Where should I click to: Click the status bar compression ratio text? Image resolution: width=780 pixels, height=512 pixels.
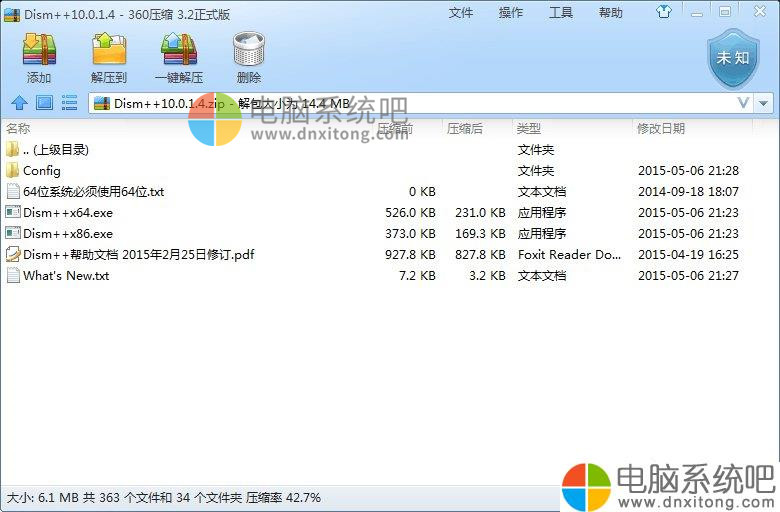(284, 498)
